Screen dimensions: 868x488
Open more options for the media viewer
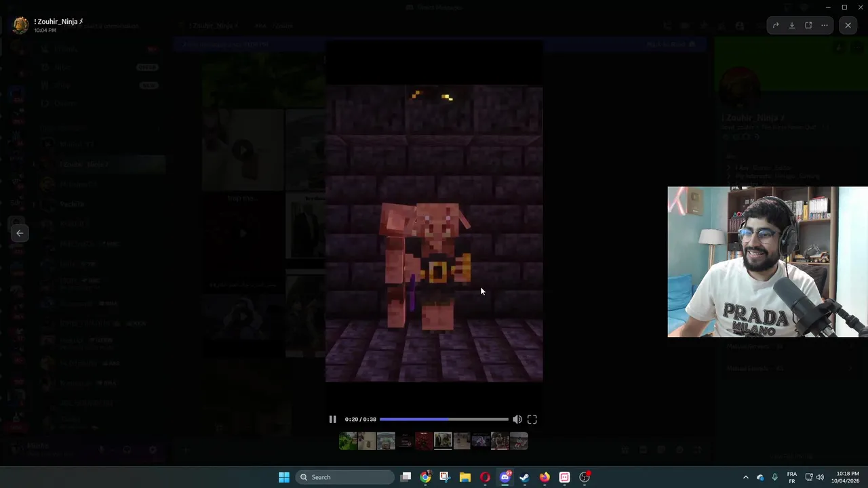coord(825,26)
